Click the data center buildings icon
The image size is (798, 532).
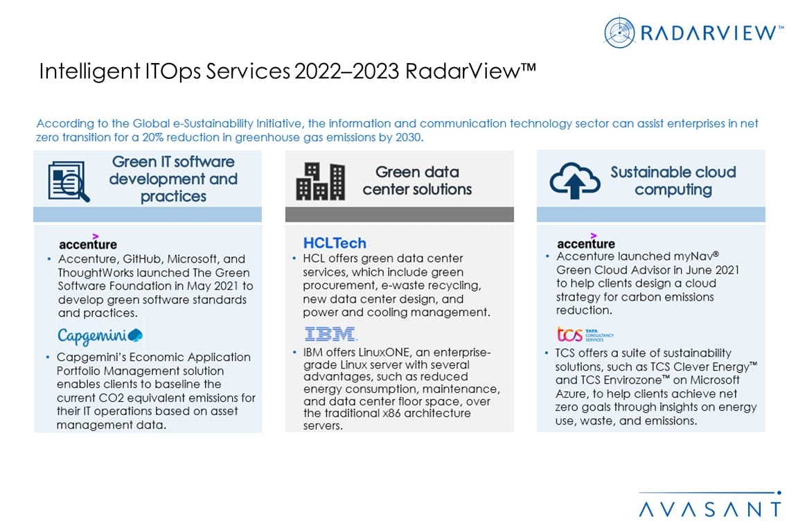[320, 181]
